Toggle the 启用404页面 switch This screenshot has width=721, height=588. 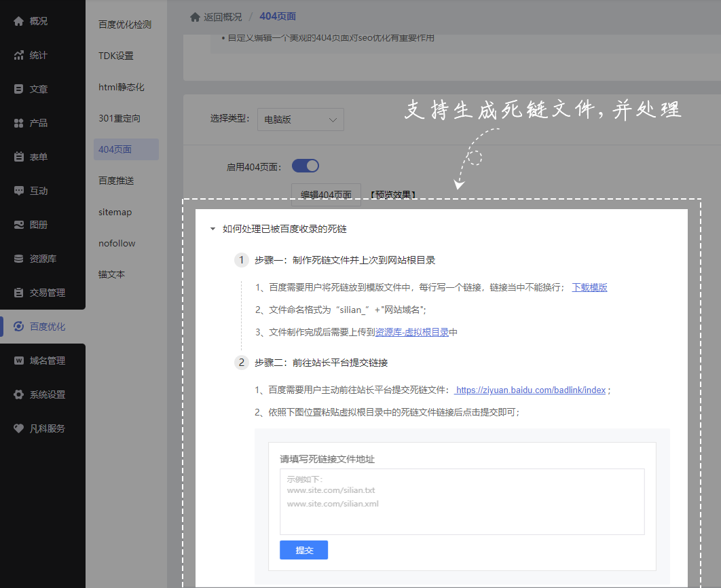[x=305, y=166]
